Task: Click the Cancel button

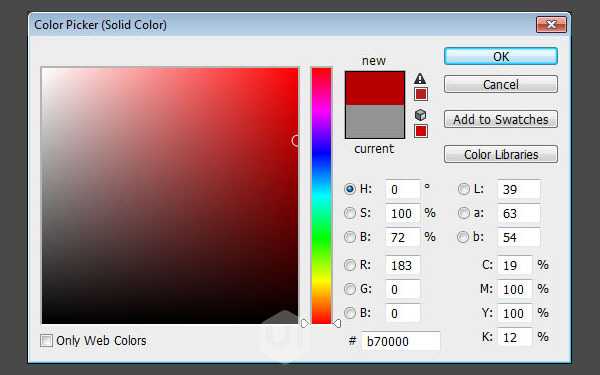Action: coord(501,84)
